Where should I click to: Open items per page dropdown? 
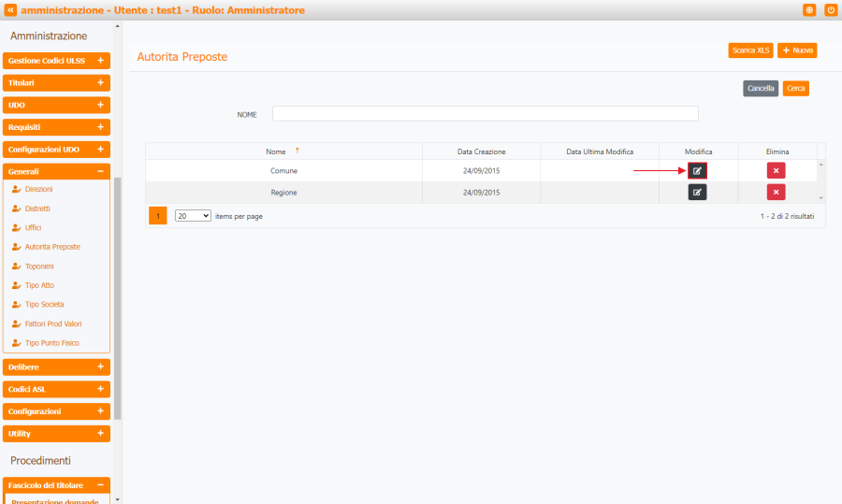(x=193, y=215)
